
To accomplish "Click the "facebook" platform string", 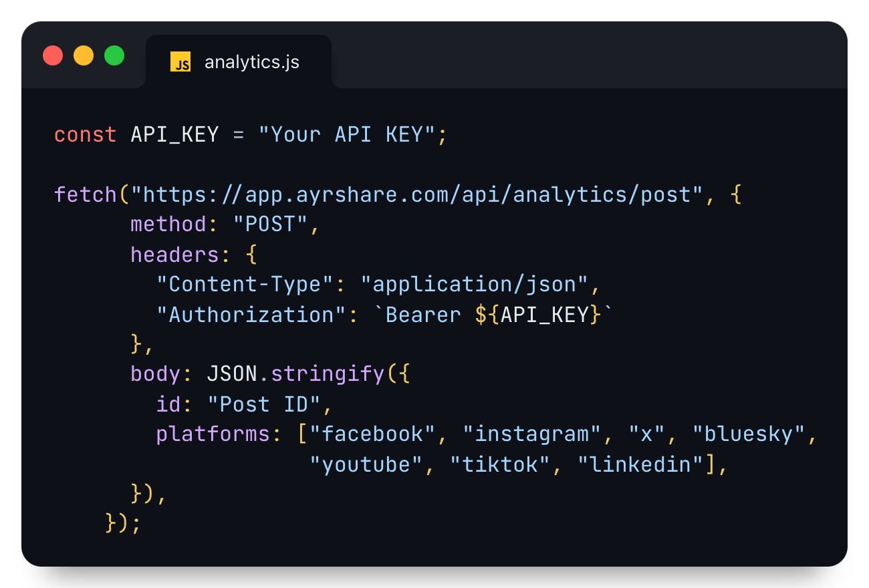I will [372, 434].
